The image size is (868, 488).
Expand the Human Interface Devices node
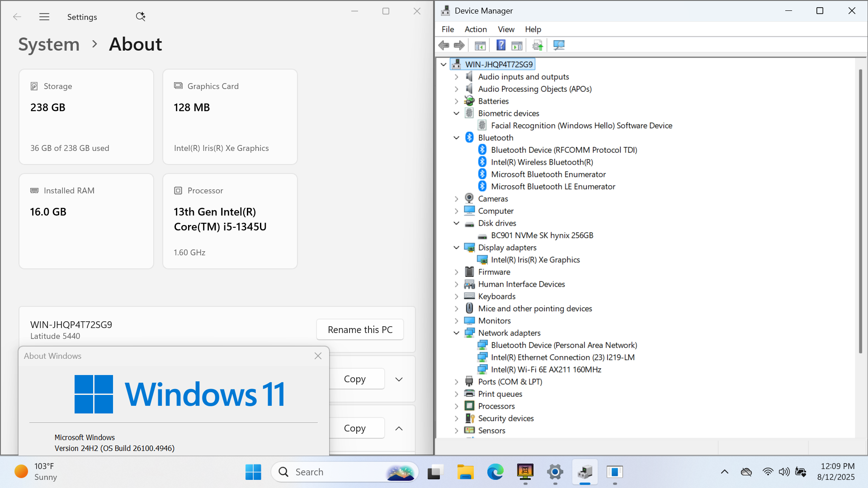(x=457, y=284)
